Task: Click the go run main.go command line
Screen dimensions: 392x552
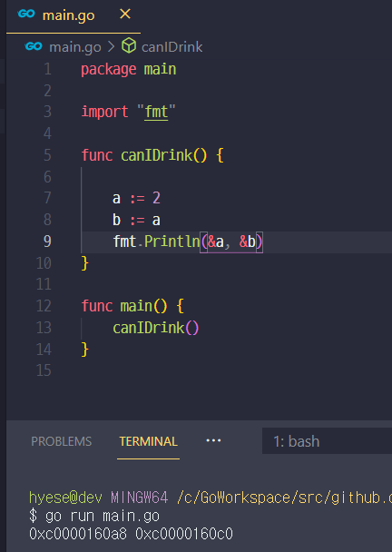Action: pos(94,516)
